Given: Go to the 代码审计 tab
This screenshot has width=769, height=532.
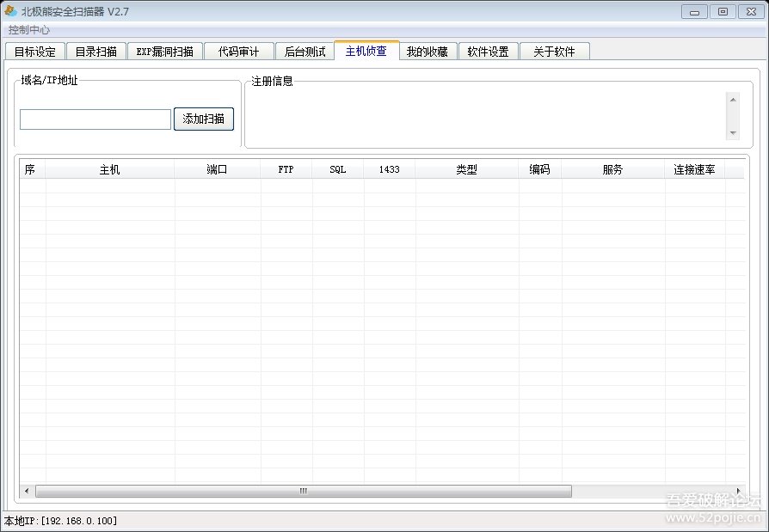Looking at the screenshot, I should coord(238,52).
